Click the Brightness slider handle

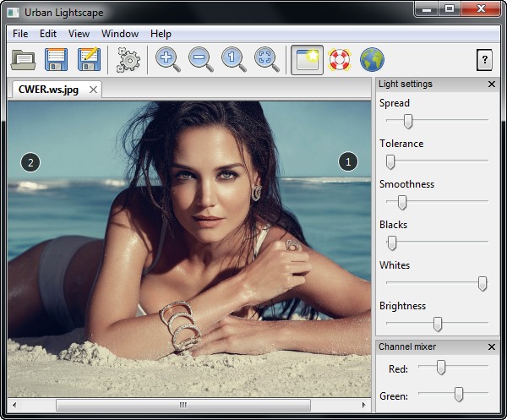coord(438,324)
